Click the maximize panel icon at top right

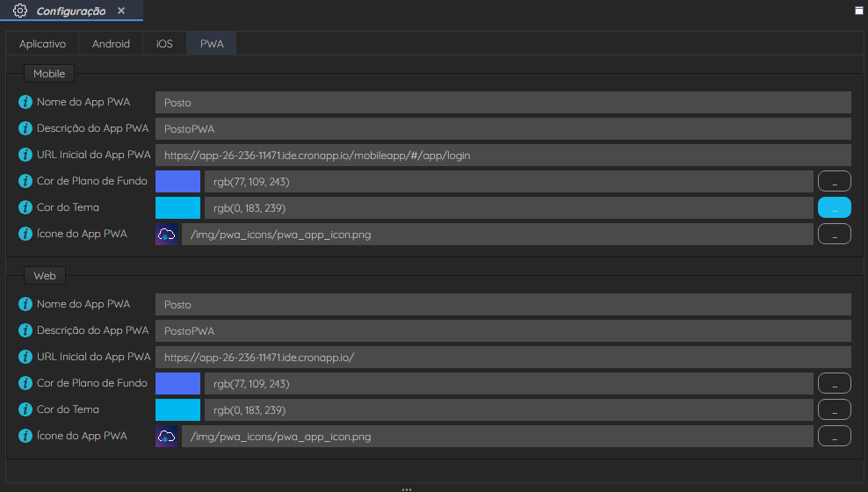(x=859, y=11)
